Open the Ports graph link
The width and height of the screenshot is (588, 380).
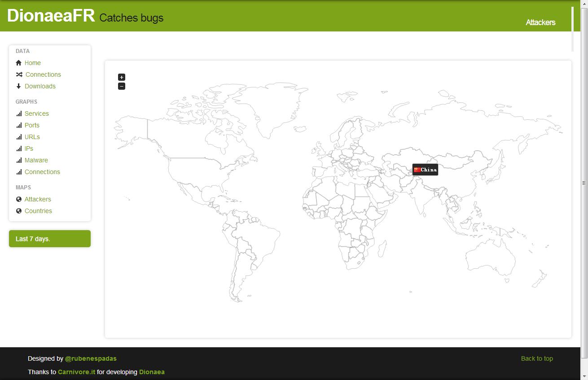coord(32,125)
